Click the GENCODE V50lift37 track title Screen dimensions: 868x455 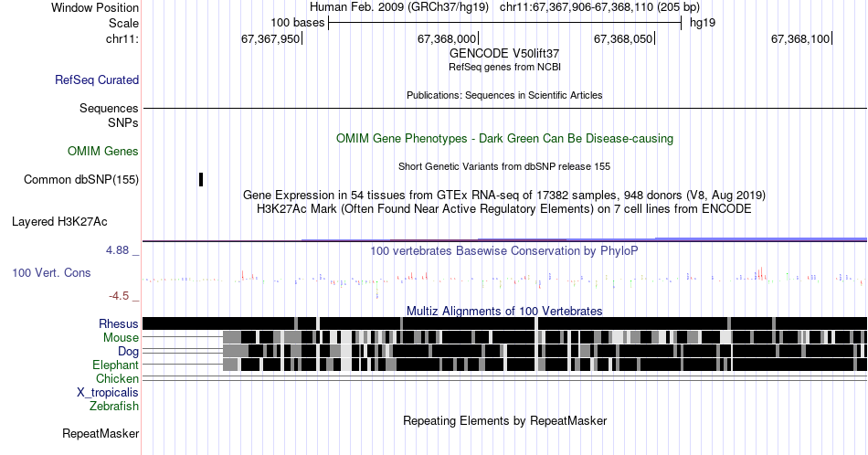pyautogui.click(x=504, y=54)
